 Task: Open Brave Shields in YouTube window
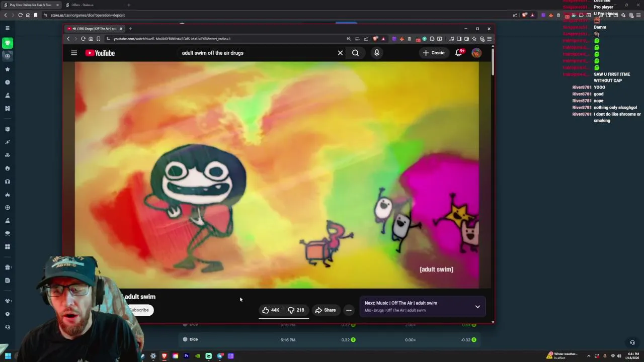coord(375,39)
